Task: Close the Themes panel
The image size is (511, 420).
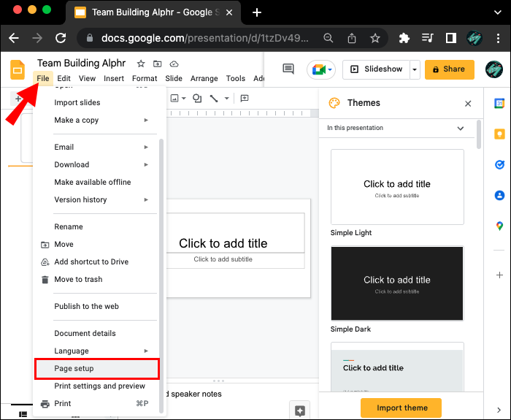Action: point(468,104)
